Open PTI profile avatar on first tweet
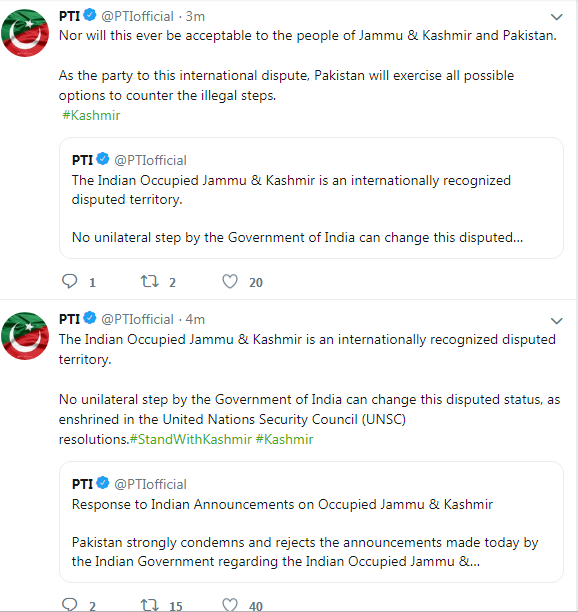 click(25, 33)
